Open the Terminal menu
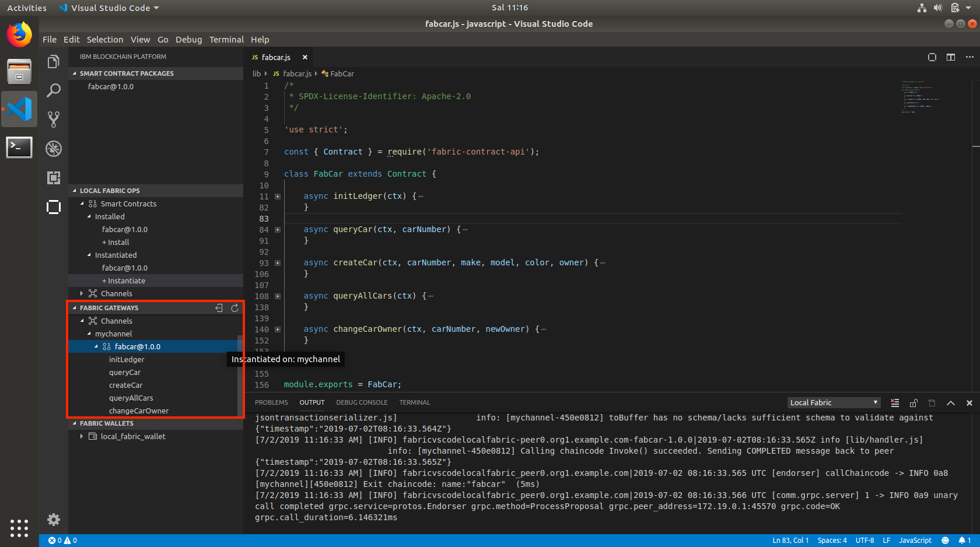 click(x=226, y=40)
